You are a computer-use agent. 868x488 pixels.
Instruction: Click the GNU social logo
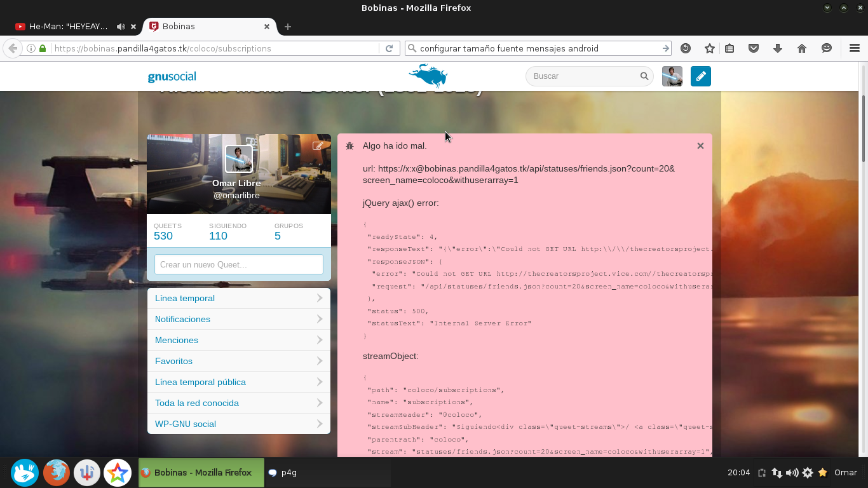tap(172, 77)
